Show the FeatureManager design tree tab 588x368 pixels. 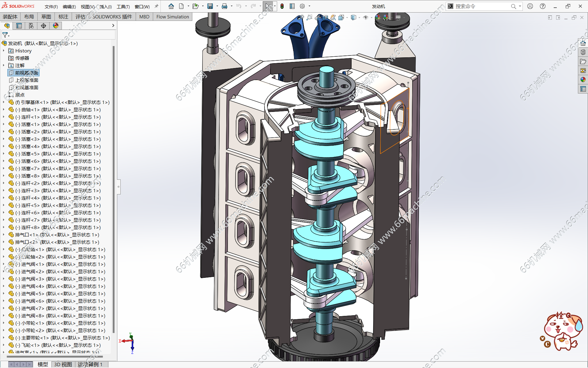pyautogui.click(x=7, y=26)
